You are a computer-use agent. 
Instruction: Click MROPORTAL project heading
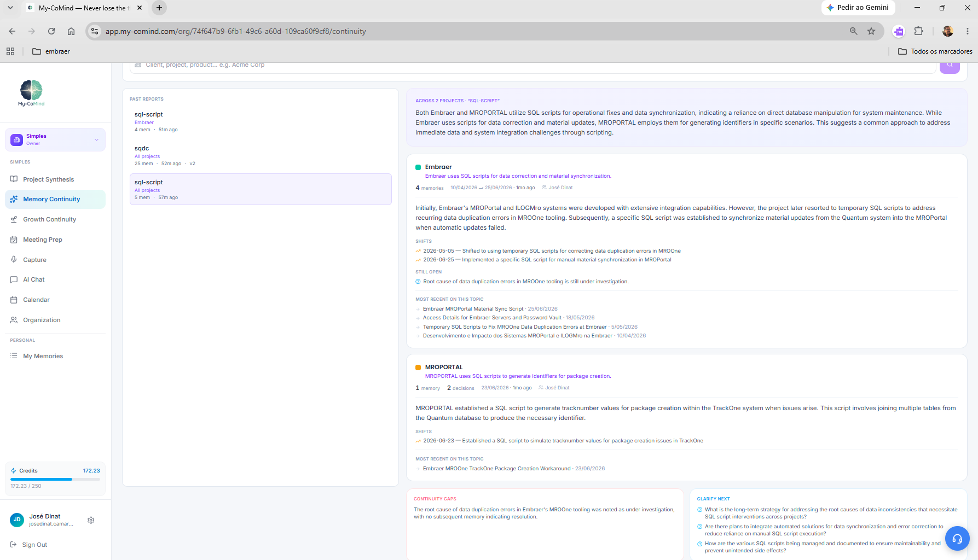444,367
